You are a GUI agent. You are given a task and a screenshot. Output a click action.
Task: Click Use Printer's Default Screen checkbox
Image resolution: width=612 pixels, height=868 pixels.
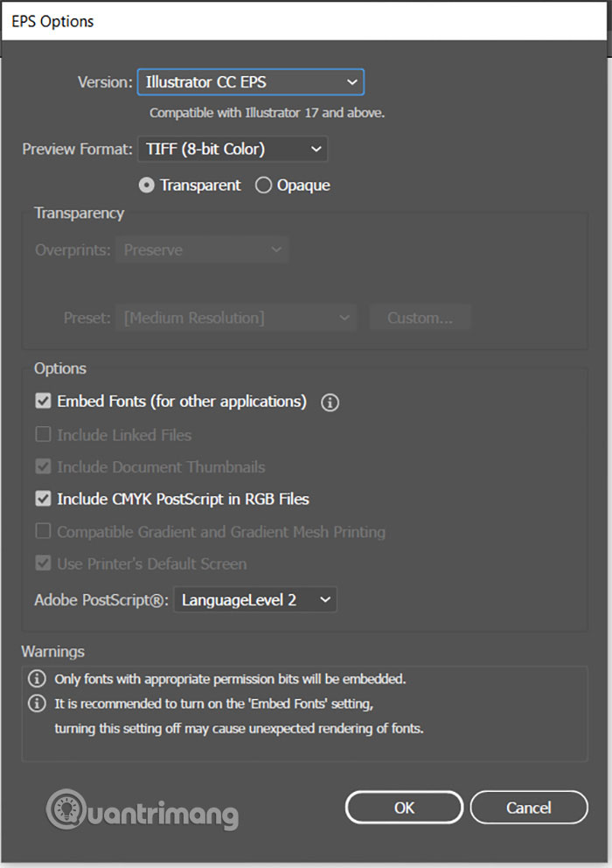pos(43,563)
